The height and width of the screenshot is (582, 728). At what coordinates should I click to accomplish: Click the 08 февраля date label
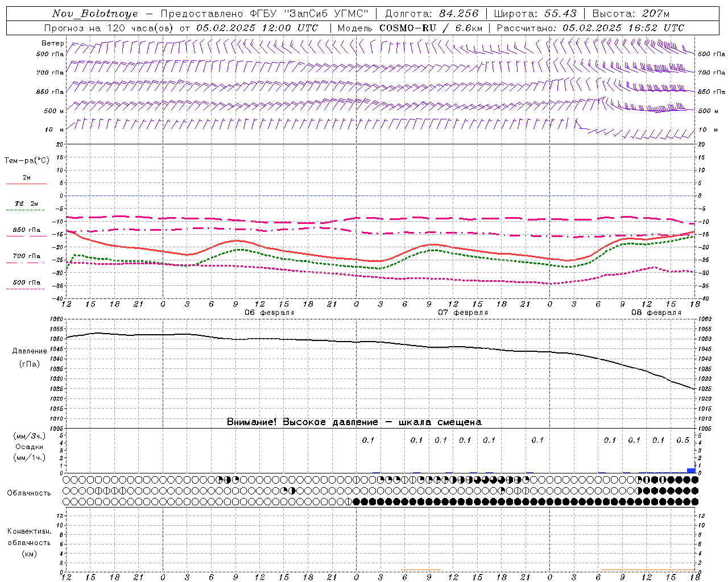656,313
